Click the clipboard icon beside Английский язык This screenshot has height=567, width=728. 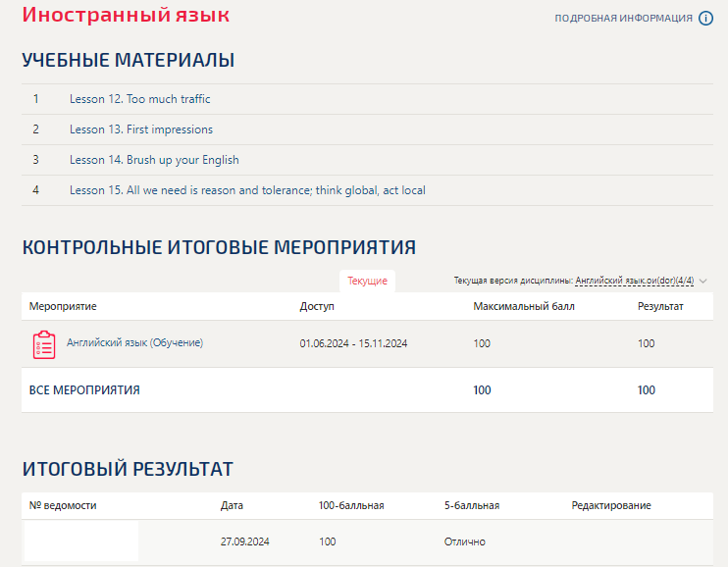tap(44, 344)
